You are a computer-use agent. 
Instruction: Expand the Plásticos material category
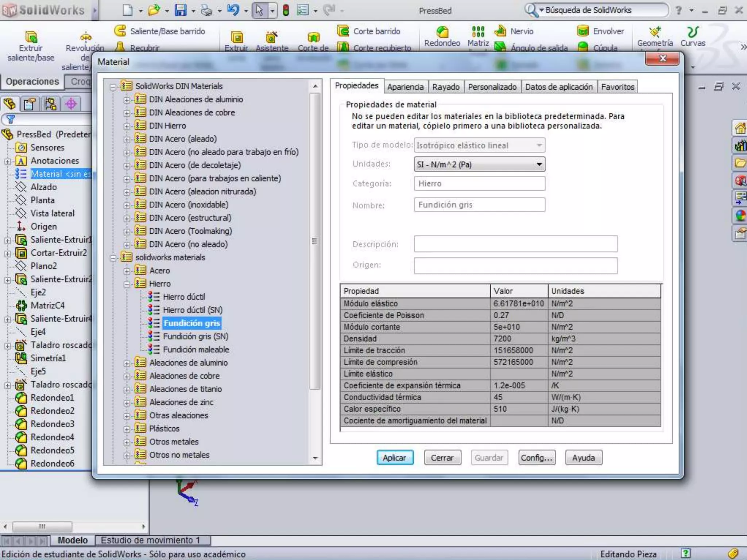click(127, 429)
